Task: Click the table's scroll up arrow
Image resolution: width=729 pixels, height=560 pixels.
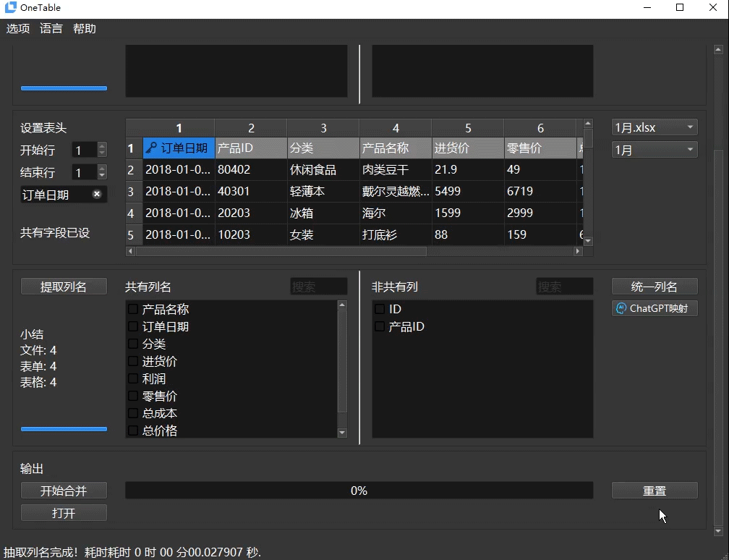Action: (588, 123)
